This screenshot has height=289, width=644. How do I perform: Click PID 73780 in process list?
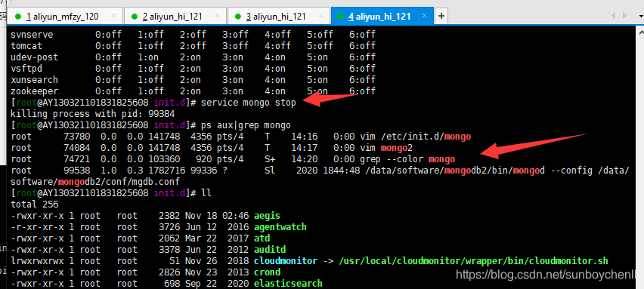coord(77,136)
